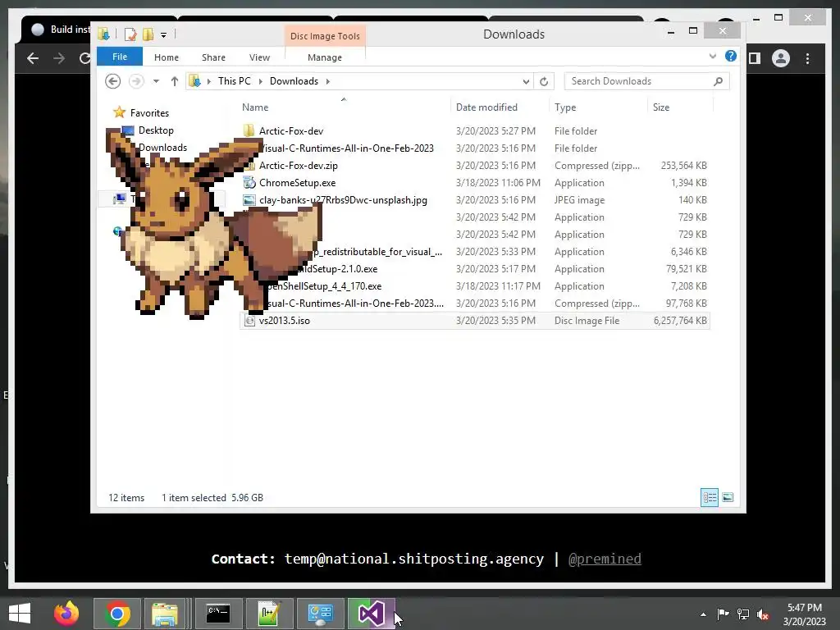
Task: Switch to File Explorer on the taskbar
Action: pyautogui.click(x=164, y=614)
